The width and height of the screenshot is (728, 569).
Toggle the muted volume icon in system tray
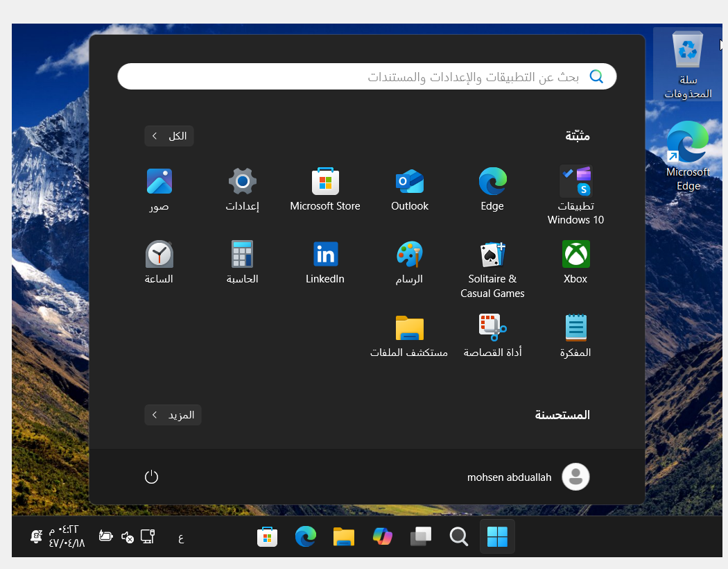(x=127, y=536)
